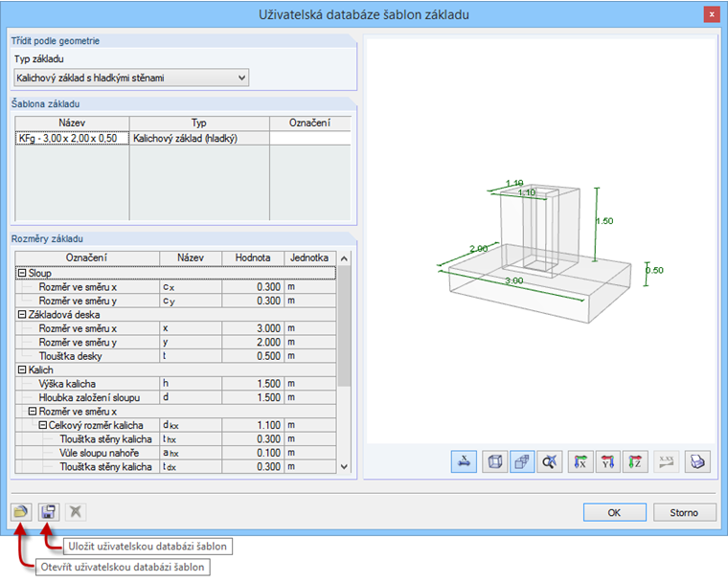Edit the cy value 0.300

[253, 301]
